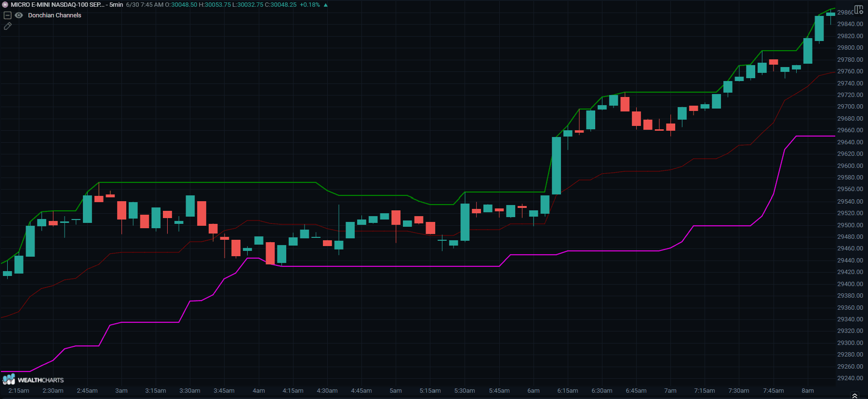
Task: Click the 29240.00 price axis label
Action: pos(850,378)
